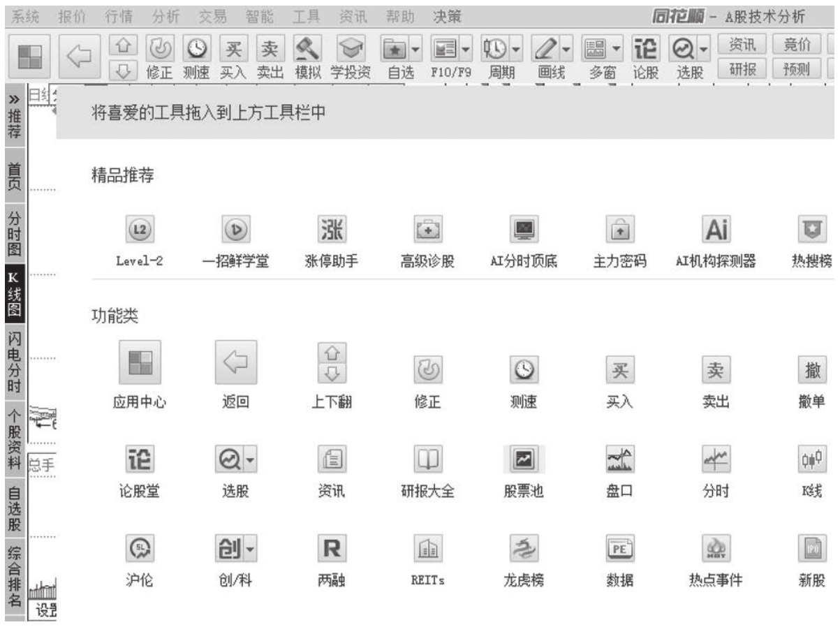
Task: Open 论股堂 icon in 功能类 list
Action: point(140,459)
